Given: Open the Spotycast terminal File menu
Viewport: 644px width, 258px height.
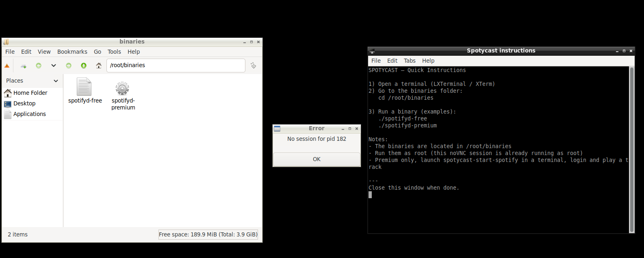Looking at the screenshot, I should [x=376, y=61].
